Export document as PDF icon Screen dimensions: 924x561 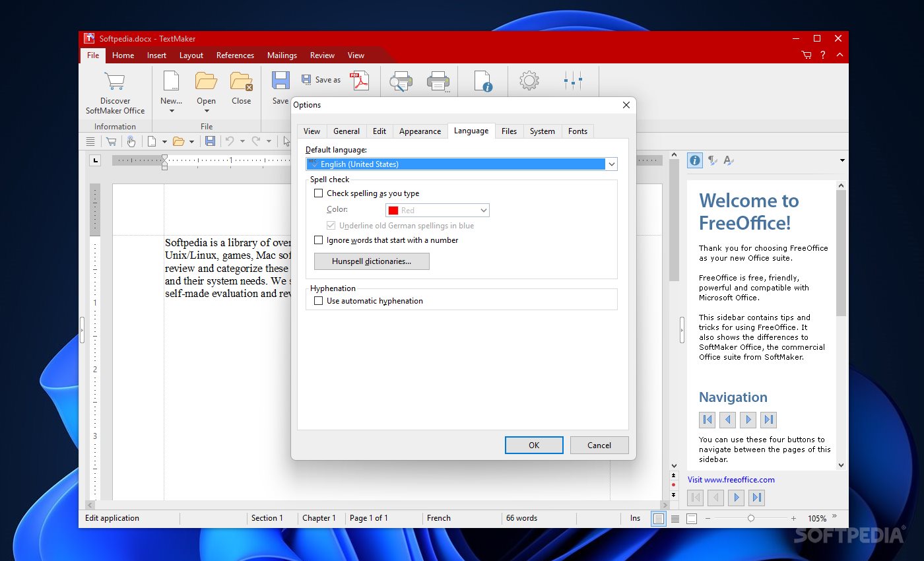(360, 81)
